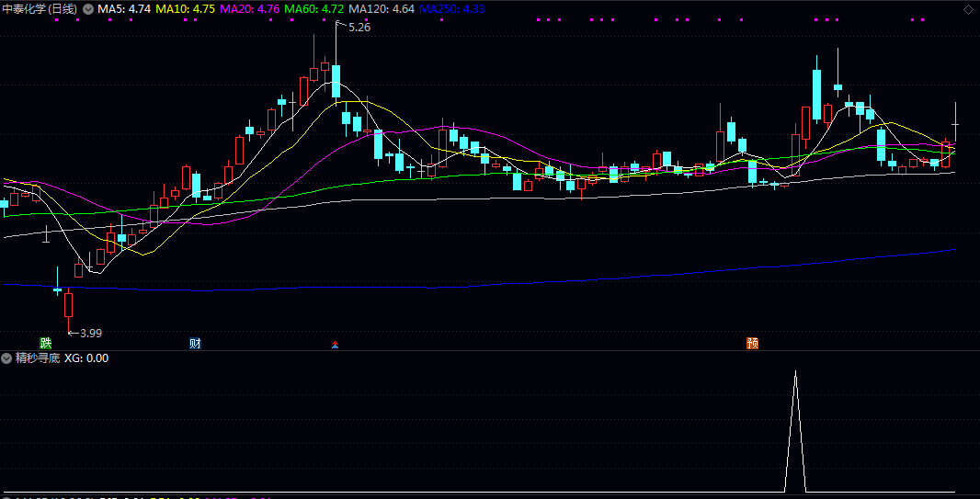Click the 精秒寻底 indicator name
The height and width of the screenshot is (499, 980).
38,357
